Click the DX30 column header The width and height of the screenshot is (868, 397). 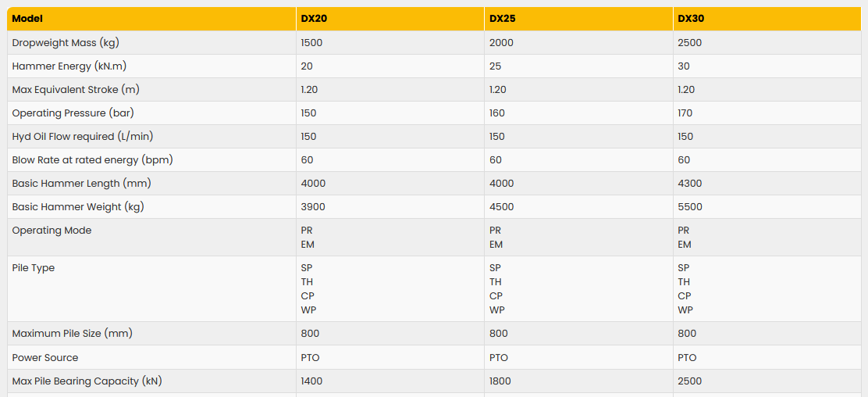click(x=691, y=19)
